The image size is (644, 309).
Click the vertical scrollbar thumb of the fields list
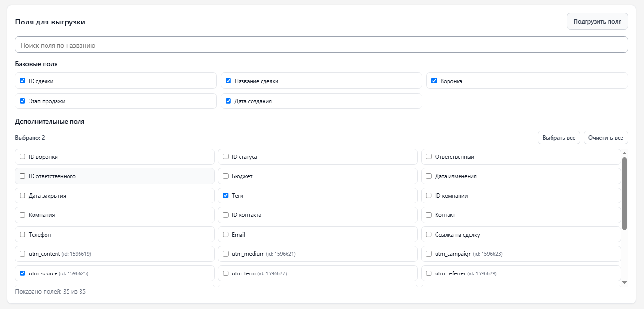click(624, 193)
